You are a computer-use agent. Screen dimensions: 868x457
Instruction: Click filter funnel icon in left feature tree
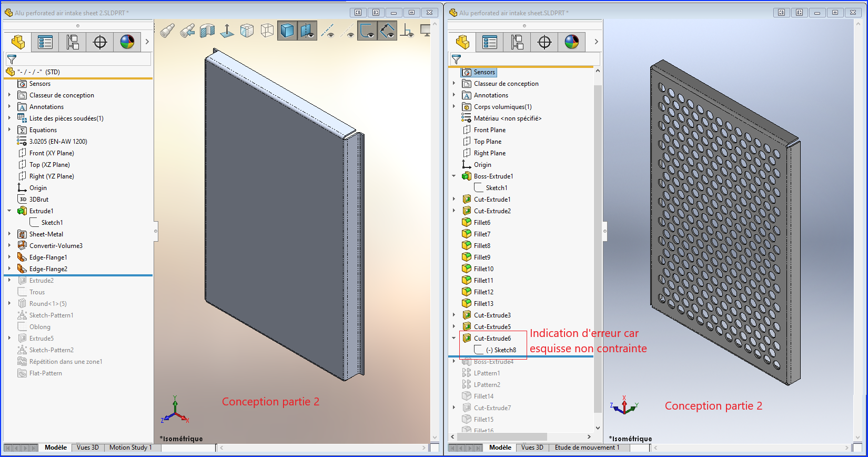[x=12, y=59]
